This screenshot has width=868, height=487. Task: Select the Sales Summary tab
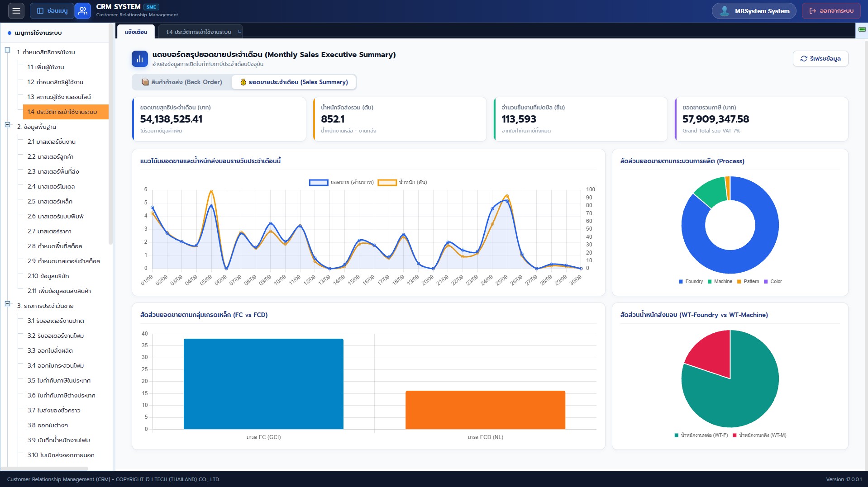coord(294,82)
